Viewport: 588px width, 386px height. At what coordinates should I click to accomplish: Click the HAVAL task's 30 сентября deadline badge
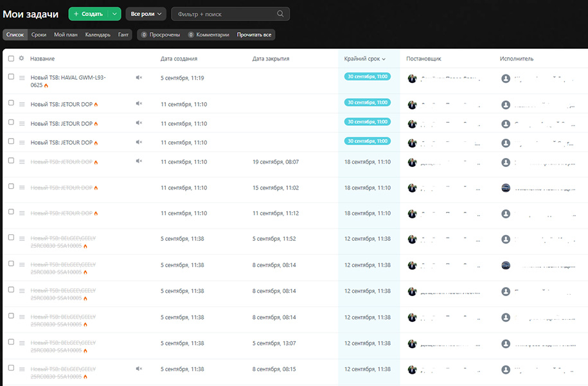367,76
